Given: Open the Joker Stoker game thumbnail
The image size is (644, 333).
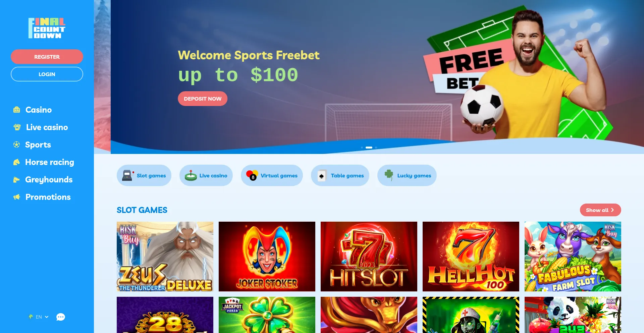Looking at the screenshot, I should (x=267, y=257).
